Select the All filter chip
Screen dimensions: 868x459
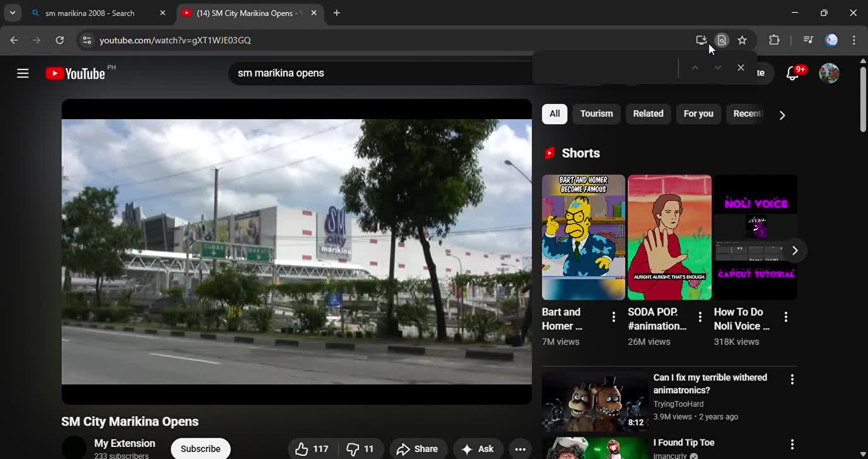554,114
